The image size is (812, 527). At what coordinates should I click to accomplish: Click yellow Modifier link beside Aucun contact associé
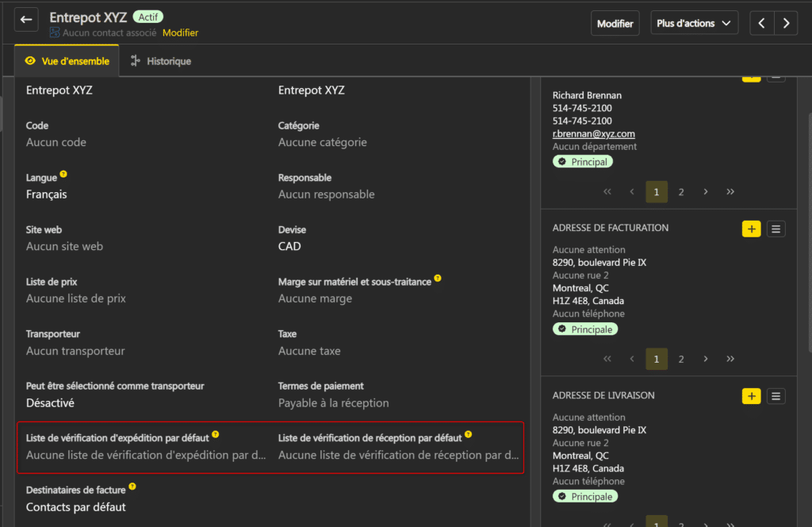(180, 33)
